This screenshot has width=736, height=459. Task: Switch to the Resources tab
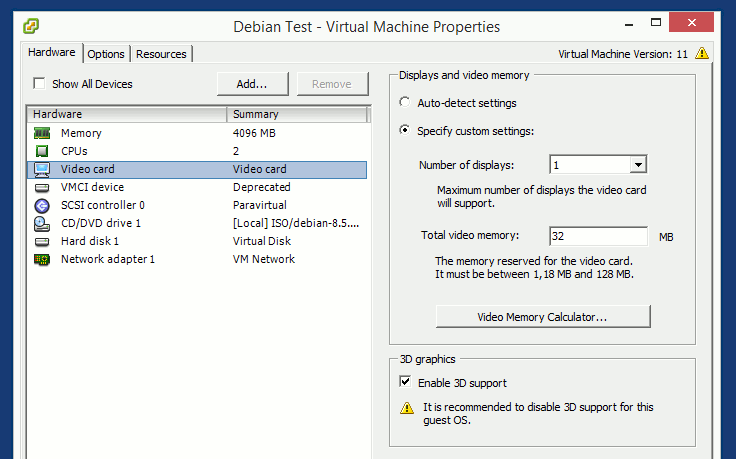pyautogui.click(x=161, y=54)
